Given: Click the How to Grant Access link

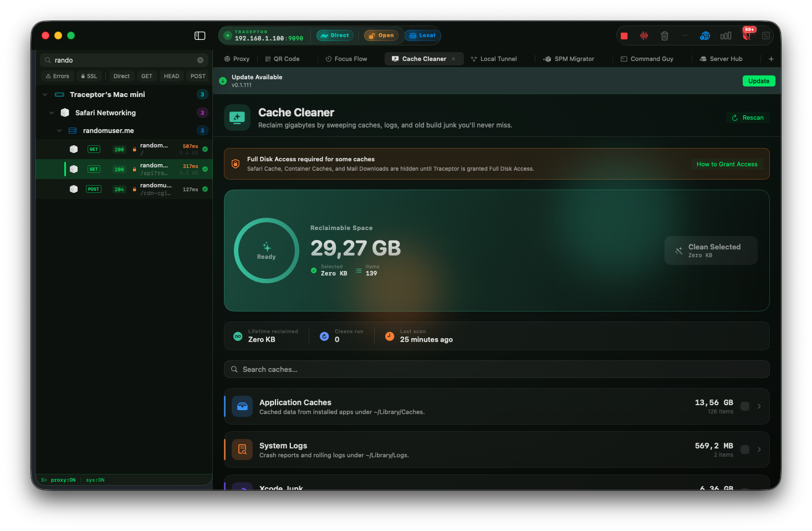Looking at the screenshot, I should [x=727, y=164].
